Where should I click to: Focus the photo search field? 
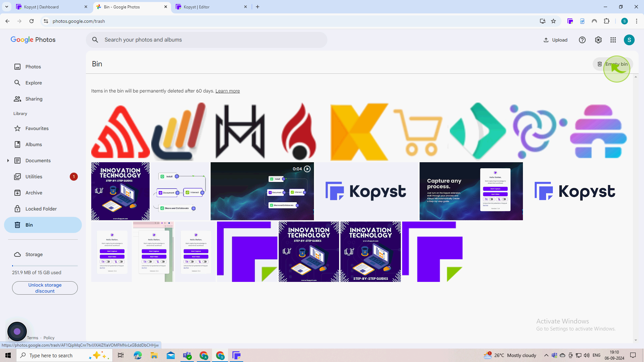pyautogui.click(x=207, y=40)
